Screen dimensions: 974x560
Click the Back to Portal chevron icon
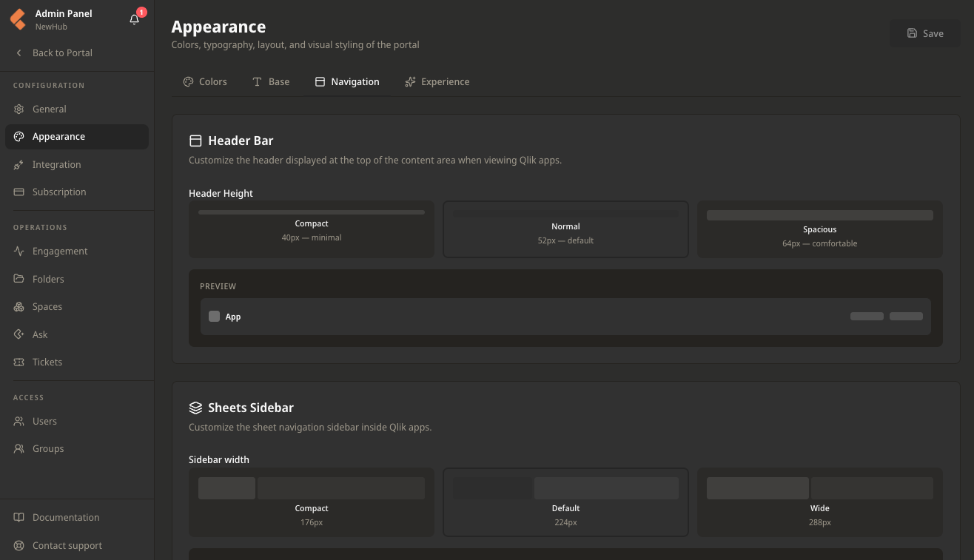click(19, 53)
